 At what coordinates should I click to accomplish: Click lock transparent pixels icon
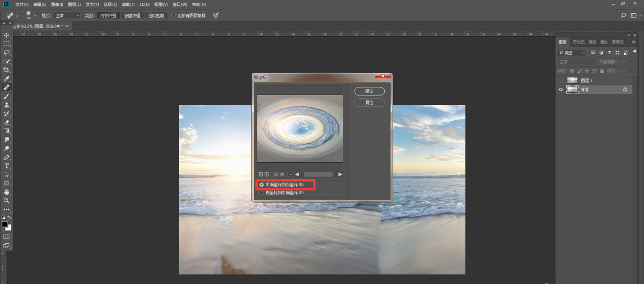click(572, 71)
